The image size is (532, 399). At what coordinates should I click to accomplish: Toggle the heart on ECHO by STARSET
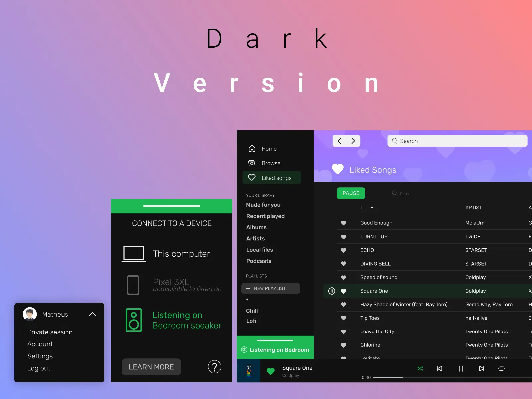(x=344, y=250)
